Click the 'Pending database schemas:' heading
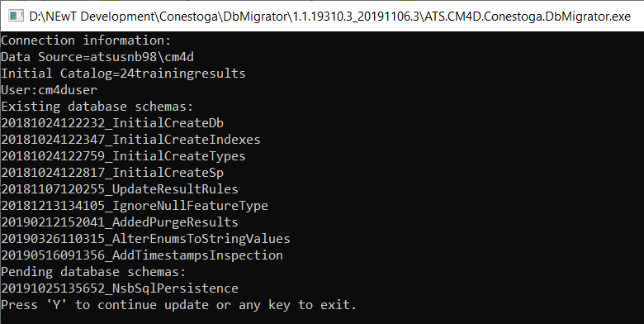 point(93,272)
